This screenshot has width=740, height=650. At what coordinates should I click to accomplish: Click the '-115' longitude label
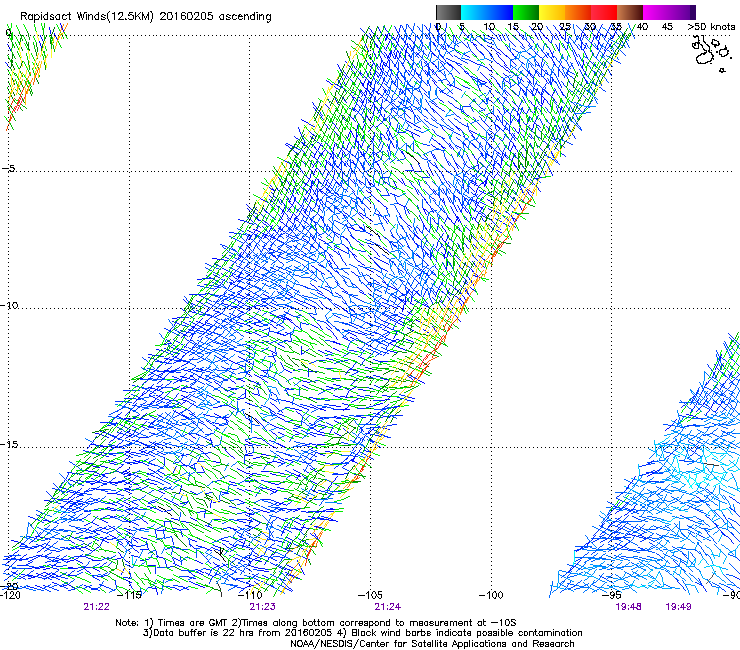(x=129, y=595)
